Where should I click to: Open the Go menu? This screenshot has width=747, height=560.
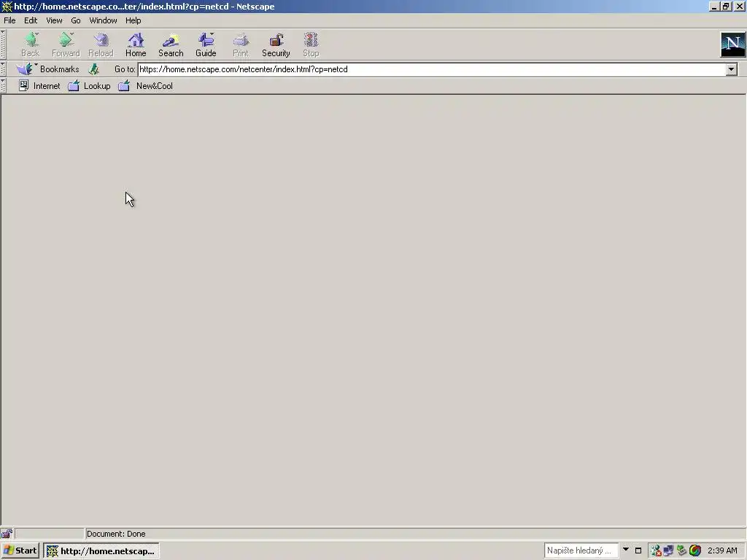(76, 20)
